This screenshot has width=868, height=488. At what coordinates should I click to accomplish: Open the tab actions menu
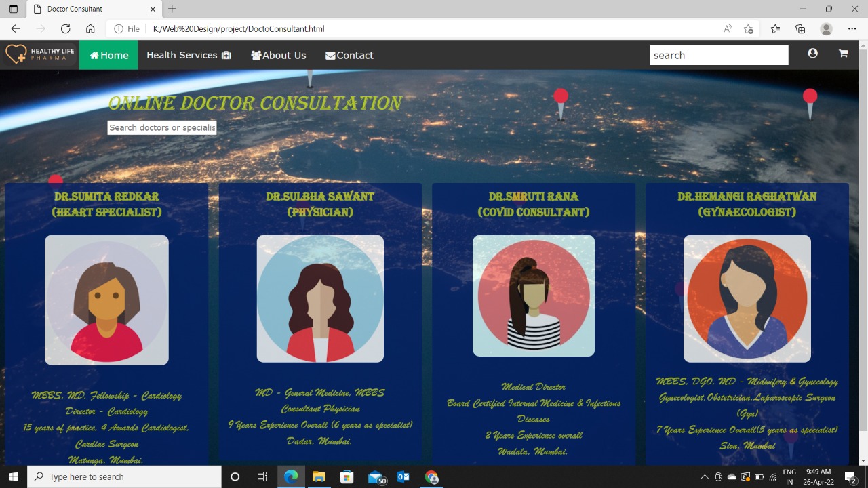(13, 9)
